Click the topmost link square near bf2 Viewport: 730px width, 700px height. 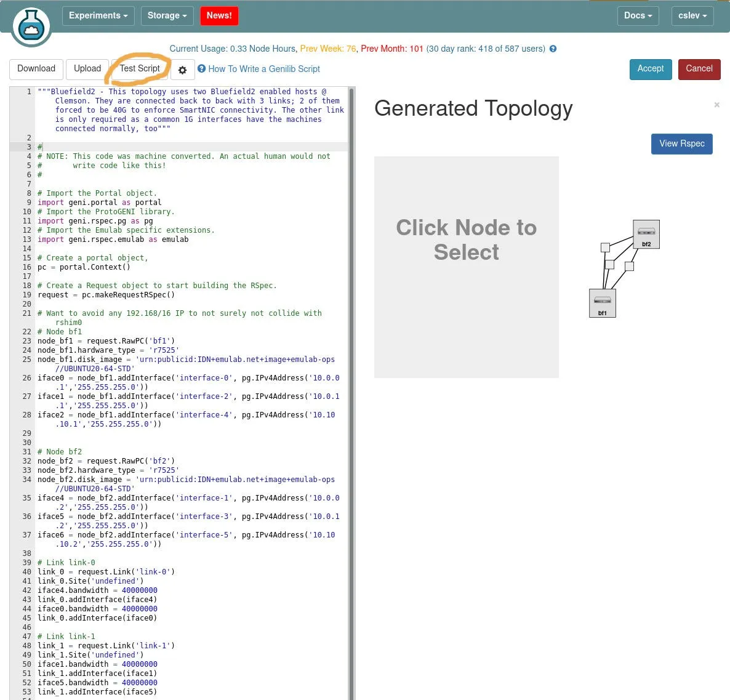[605, 247]
